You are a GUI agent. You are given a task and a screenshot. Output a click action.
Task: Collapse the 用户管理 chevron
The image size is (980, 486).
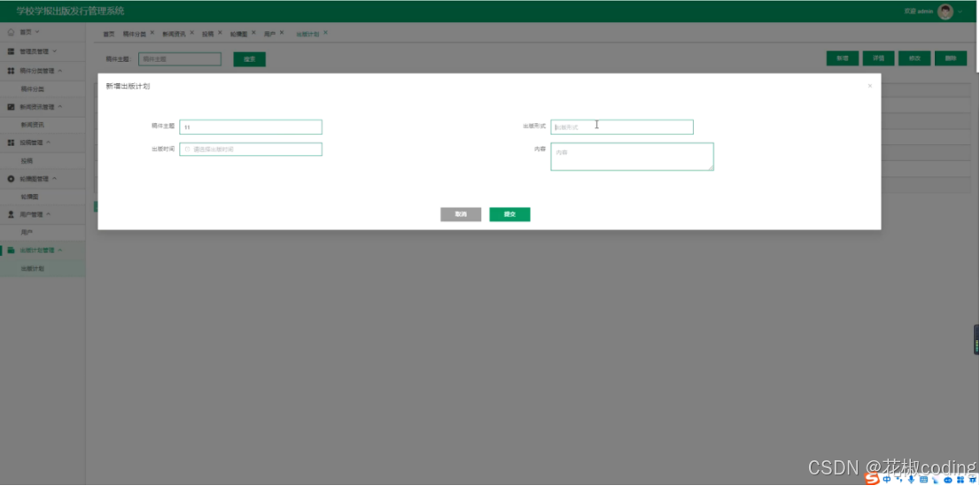(49, 214)
